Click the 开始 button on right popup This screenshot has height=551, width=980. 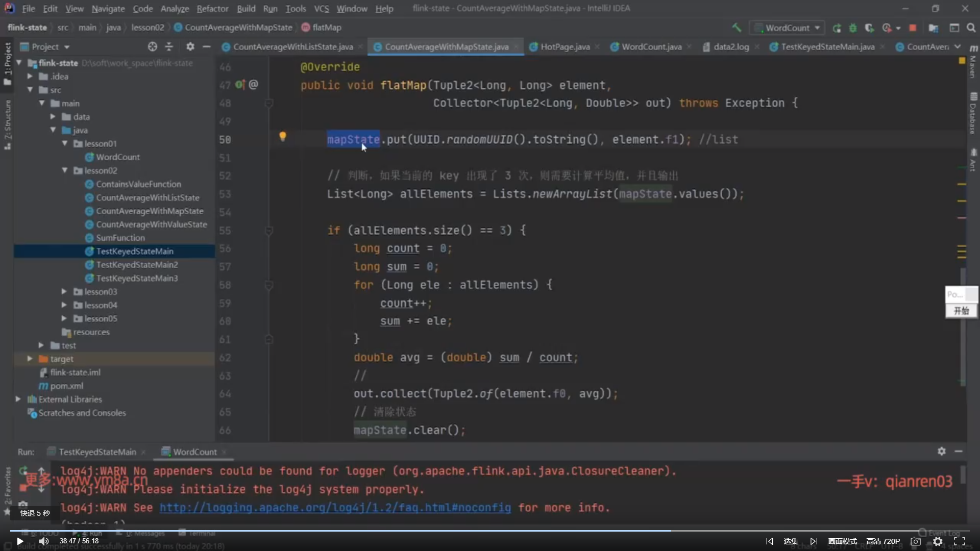(x=961, y=311)
